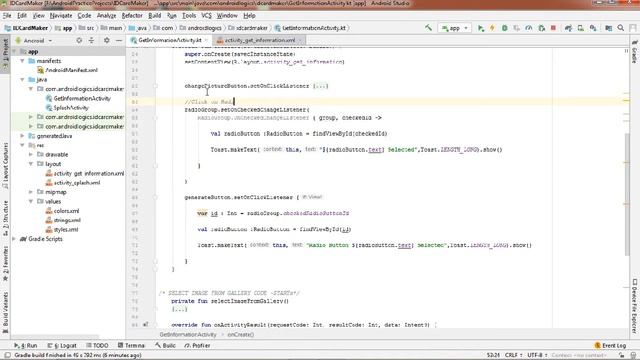Toggle the Favorites side tool button
640x360 pixels.
coord(5,264)
